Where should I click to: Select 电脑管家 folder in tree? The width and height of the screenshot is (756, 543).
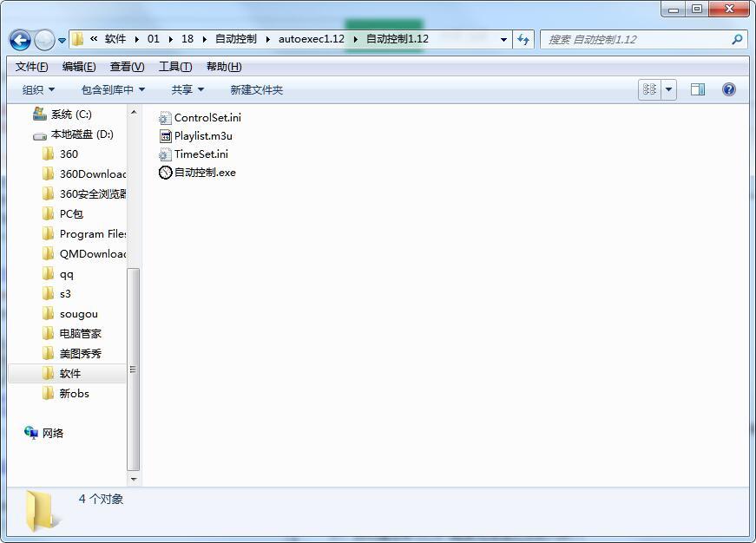pos(80,333)
